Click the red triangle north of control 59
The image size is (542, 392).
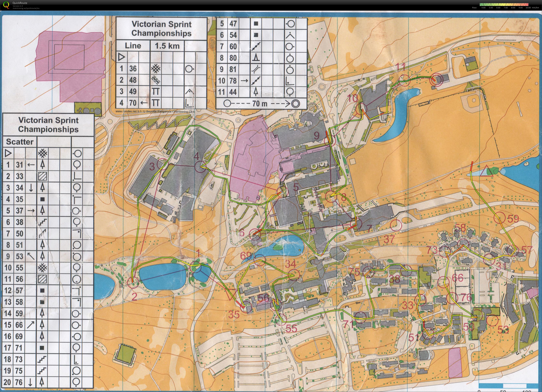(487, 172)
